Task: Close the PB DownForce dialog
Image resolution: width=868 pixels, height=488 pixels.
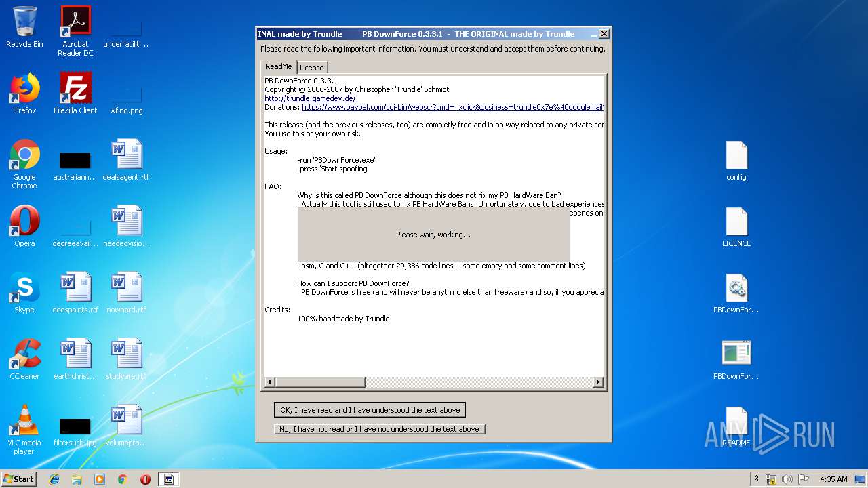Action: tap(604, 34)
